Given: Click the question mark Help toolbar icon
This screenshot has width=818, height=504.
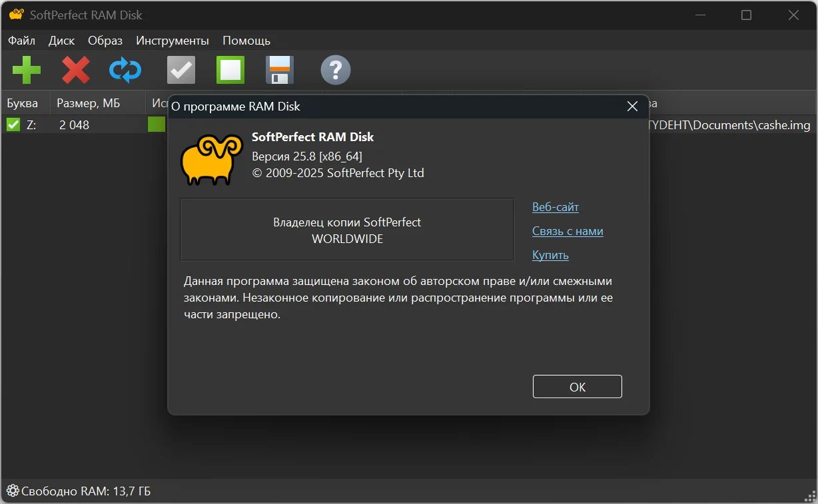Looking at the screenshot, I should [336, 70].
